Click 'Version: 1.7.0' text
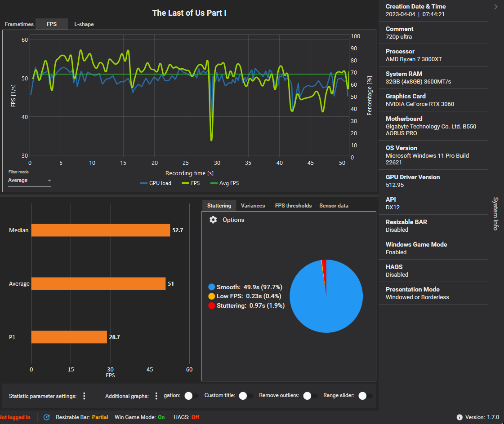 coord(482,417)
